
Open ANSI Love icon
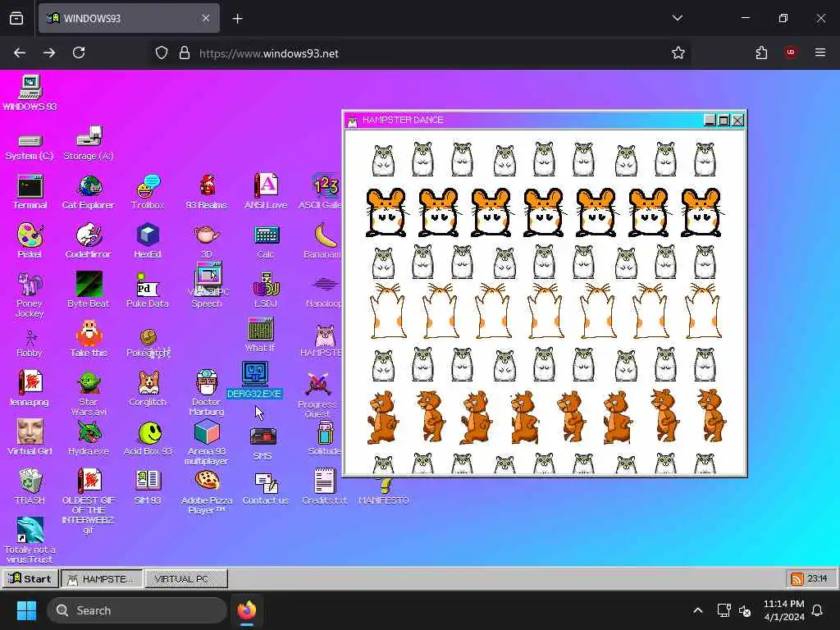266,192
